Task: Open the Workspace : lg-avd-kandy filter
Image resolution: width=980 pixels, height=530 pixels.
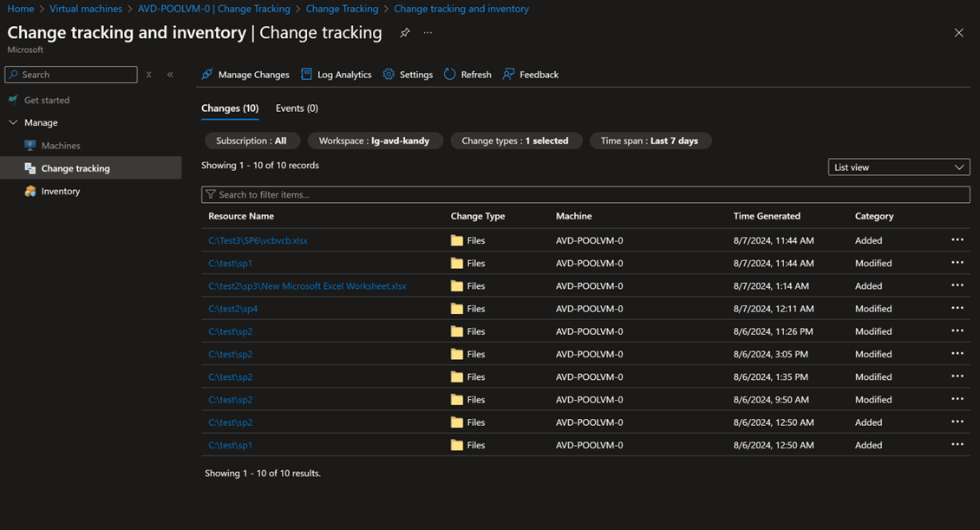Action: coord(375,141)
